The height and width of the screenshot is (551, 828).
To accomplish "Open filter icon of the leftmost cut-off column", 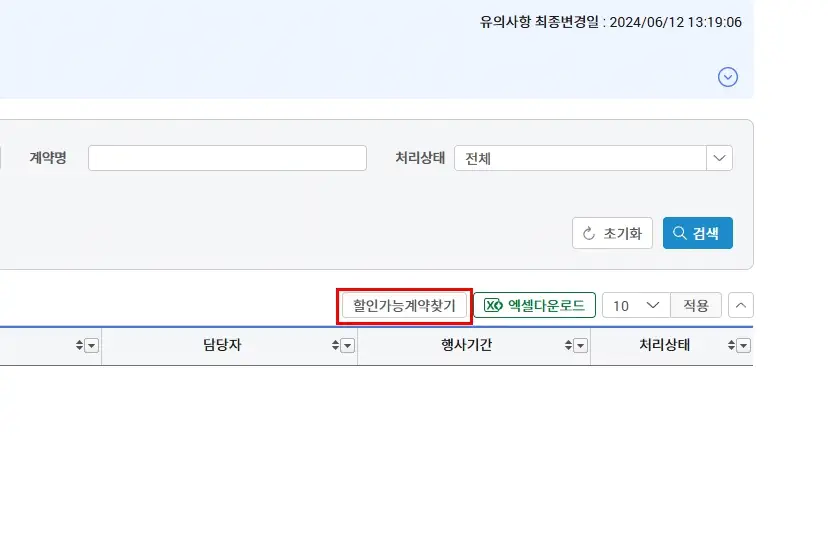I will click(x=92, y=346).
